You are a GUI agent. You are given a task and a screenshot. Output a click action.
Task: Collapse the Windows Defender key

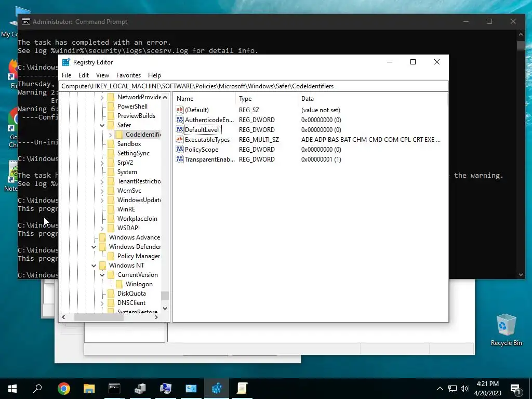94,247
